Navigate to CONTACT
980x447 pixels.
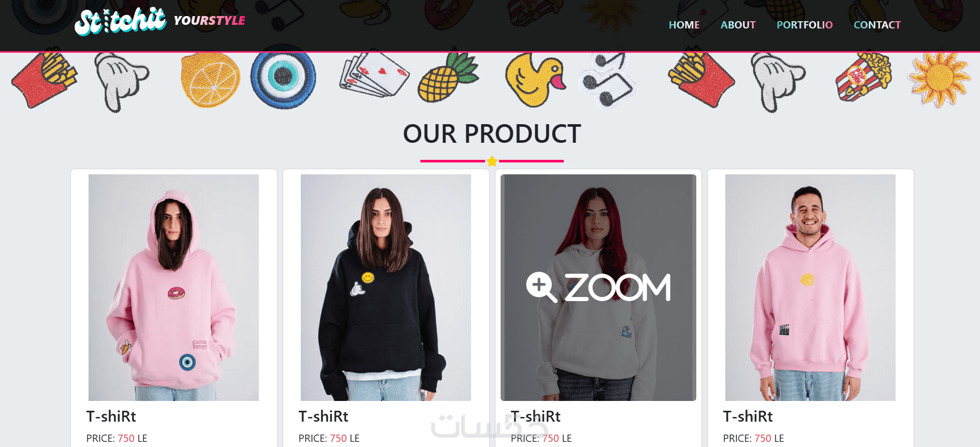(877, 25)
